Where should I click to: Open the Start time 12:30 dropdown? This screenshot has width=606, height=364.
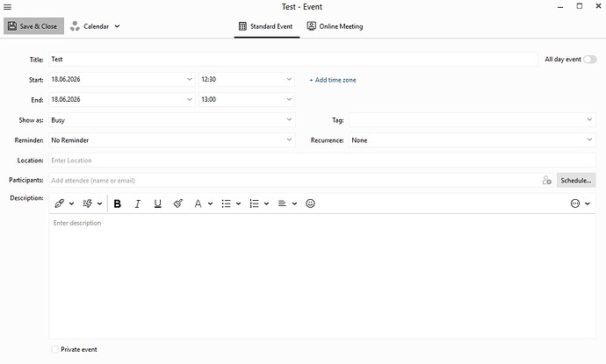point(247,79)
